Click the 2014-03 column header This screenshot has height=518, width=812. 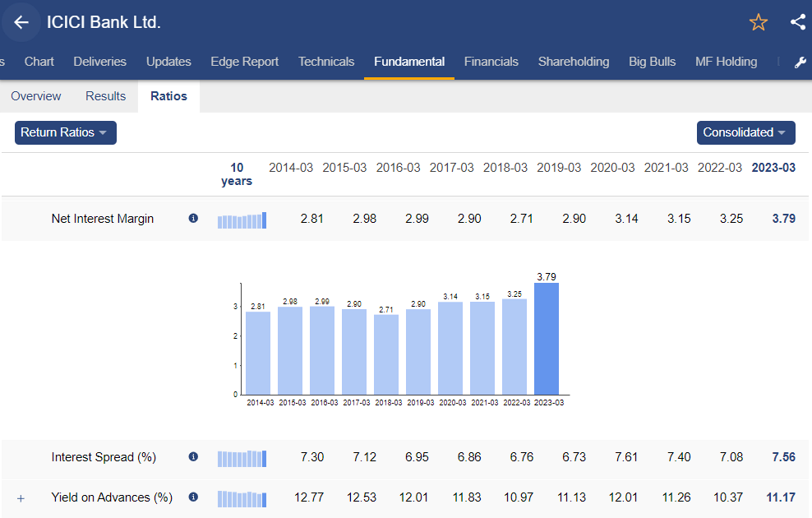(291, 168)
